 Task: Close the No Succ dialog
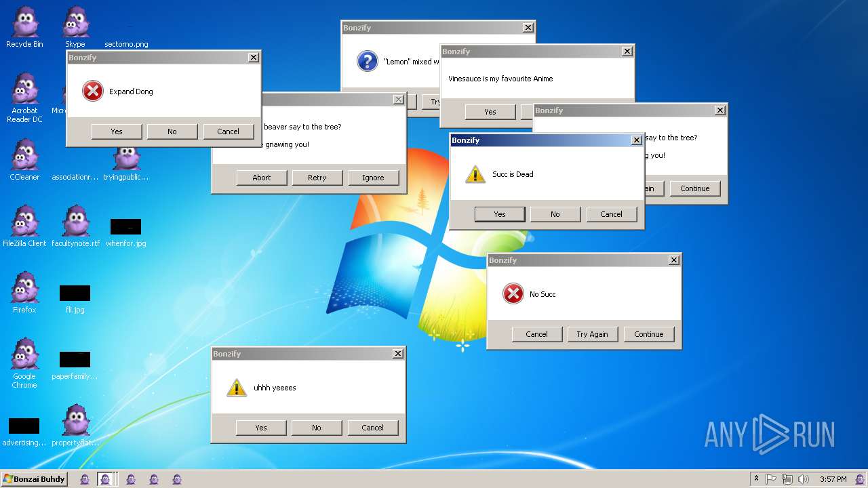pos(674,260)
